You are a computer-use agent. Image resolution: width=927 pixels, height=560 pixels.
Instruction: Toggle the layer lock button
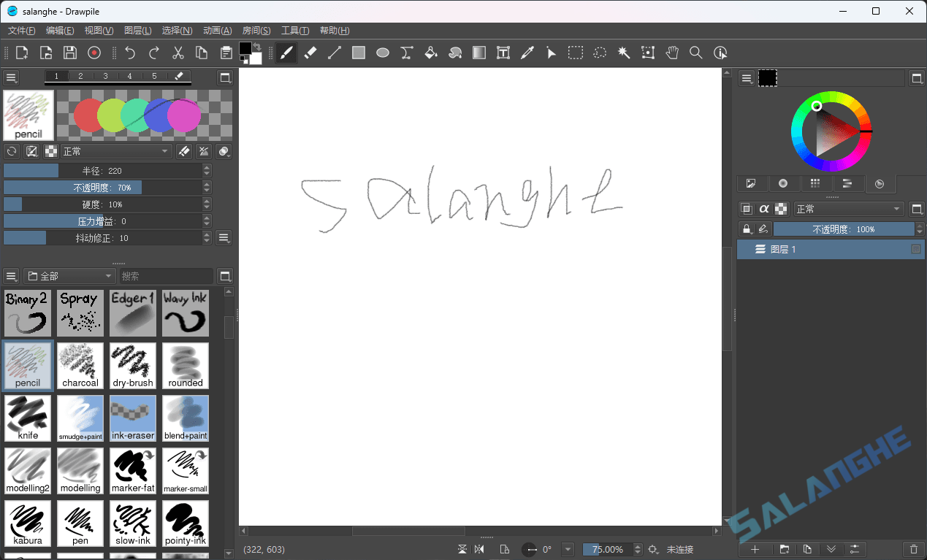747,229
